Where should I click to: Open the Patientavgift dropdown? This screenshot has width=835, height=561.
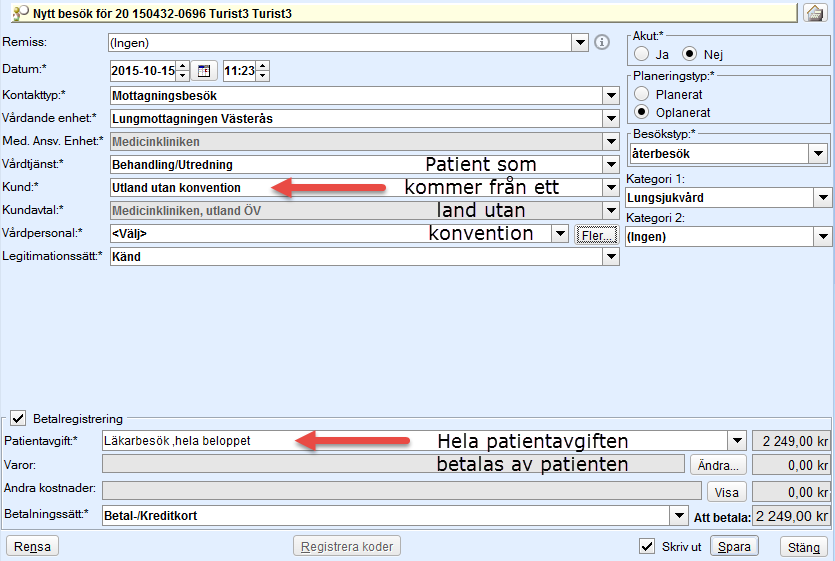[x=737, y=441]
